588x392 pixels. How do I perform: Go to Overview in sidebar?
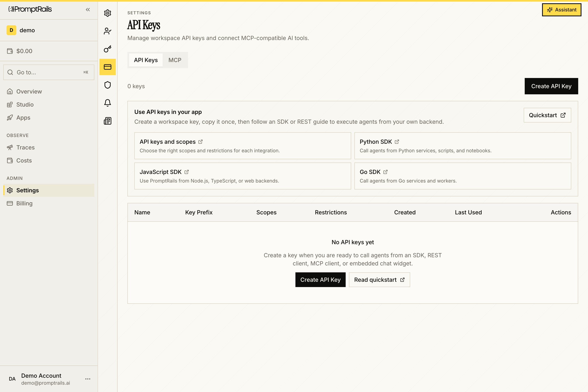point(49,91)
